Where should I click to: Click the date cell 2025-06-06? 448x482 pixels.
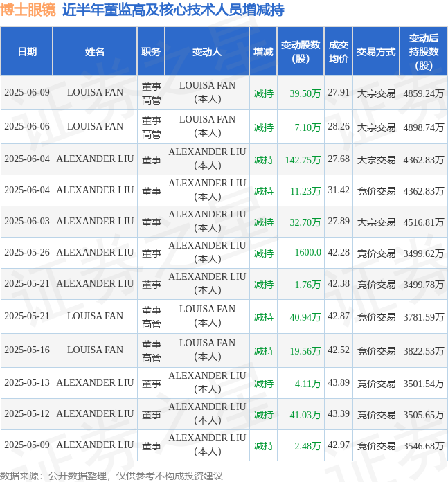[27, 126]
